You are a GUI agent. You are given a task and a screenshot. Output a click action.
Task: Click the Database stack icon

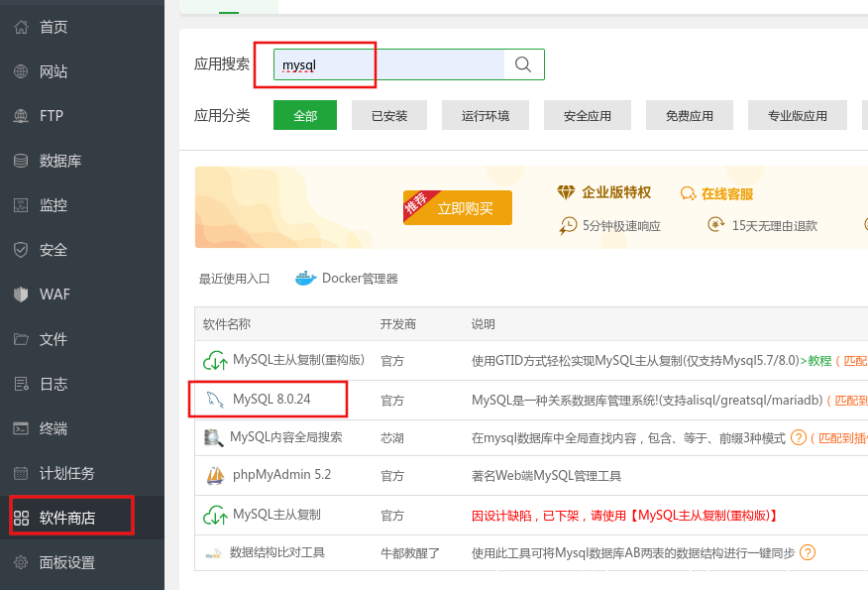[21, 161]
